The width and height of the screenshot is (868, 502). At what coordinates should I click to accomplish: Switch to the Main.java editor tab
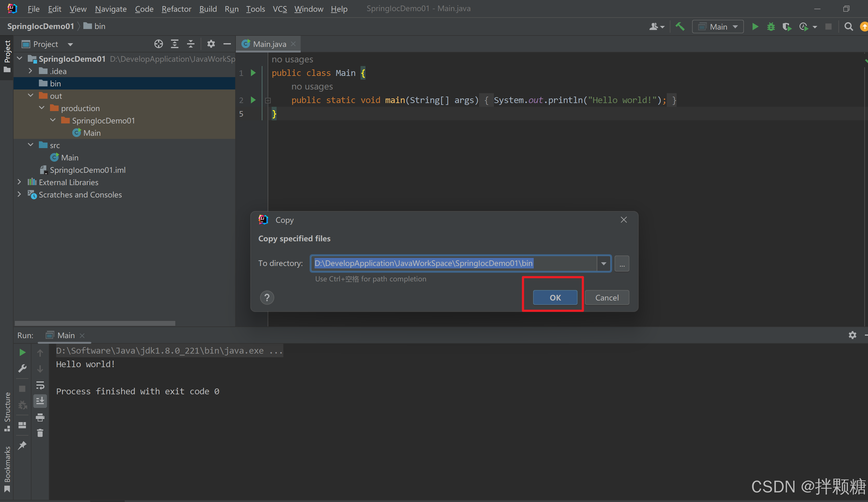[269, 44]
